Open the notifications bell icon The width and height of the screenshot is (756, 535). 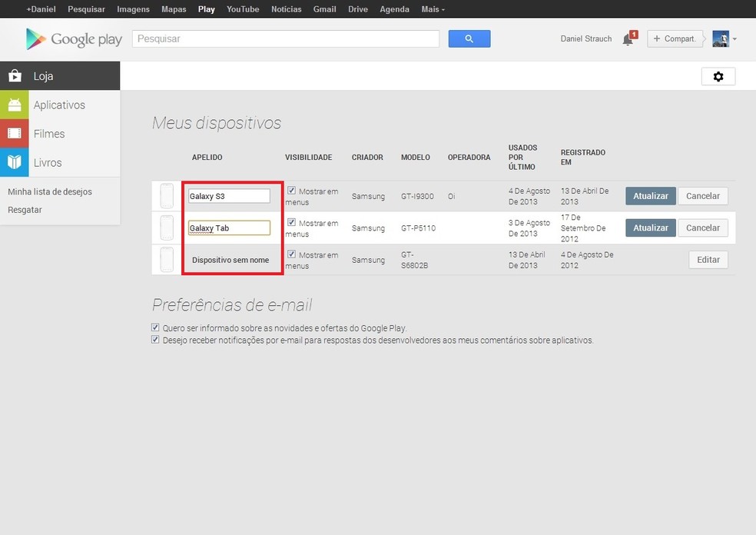(628, 39)
